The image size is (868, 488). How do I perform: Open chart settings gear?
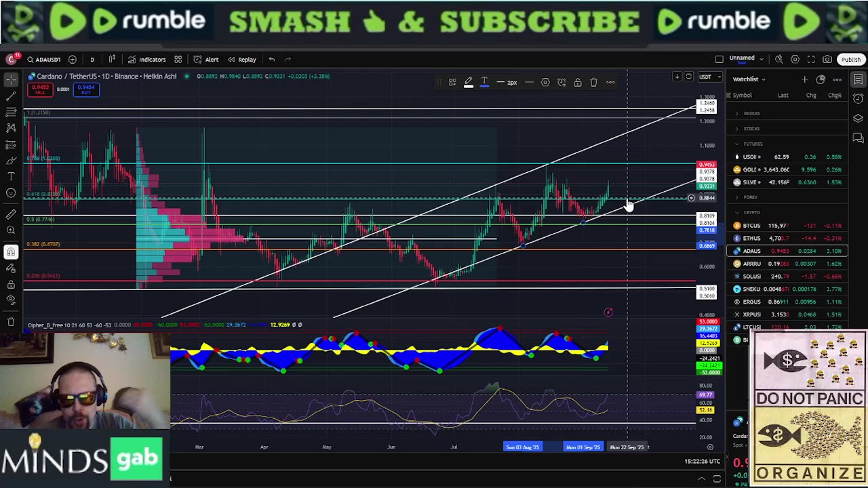click(x=795, y=60)
